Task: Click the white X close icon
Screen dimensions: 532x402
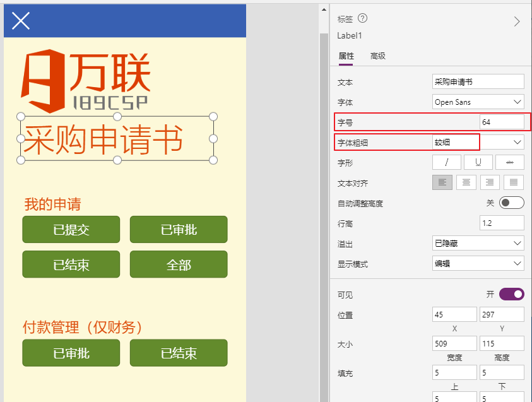Action: pyautogui.click(x=21, y=21)
